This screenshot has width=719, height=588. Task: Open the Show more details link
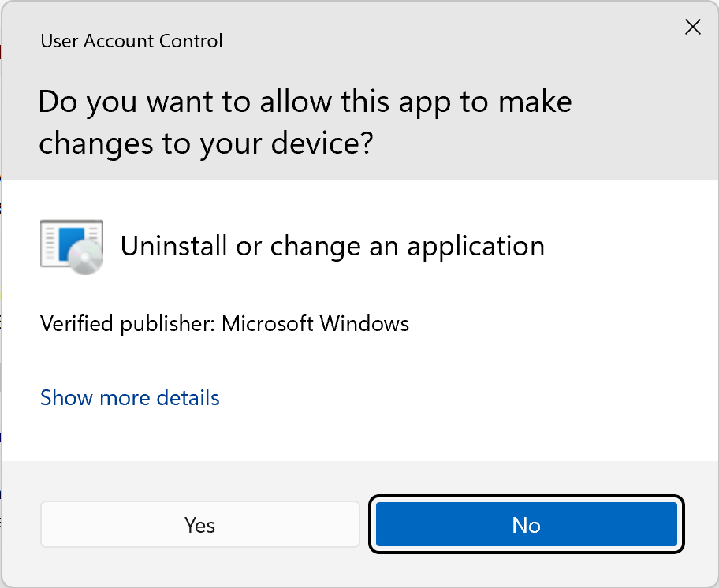[x=129, y=398]
